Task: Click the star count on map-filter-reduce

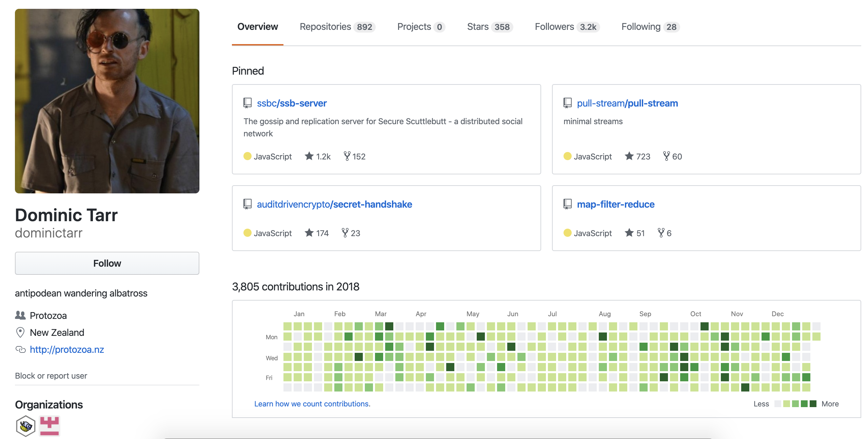Action: 640,233
